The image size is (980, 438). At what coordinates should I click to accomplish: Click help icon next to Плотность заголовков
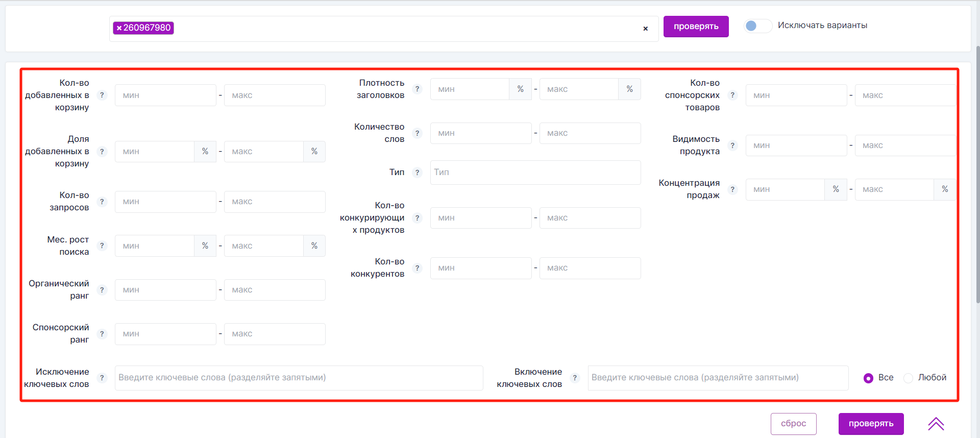[417, 89]
